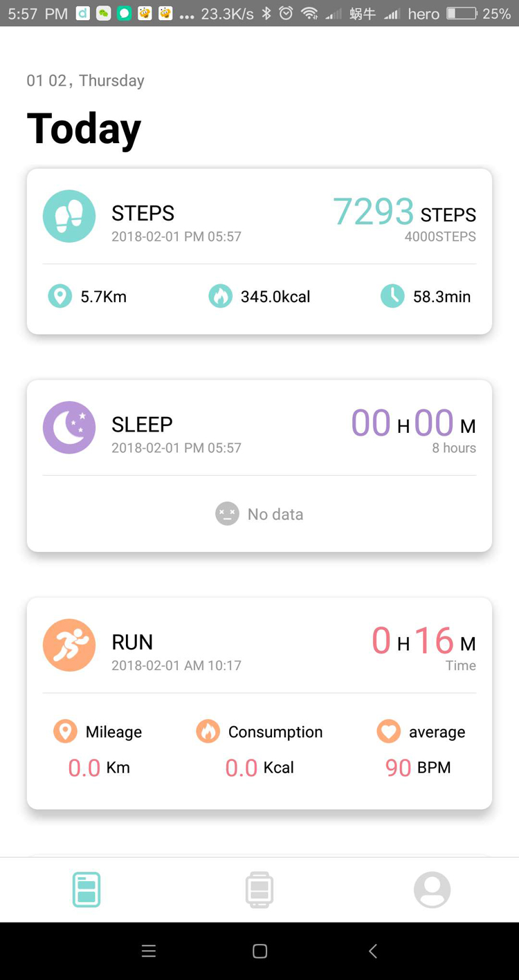Tap the flame icon beside 345.0kcal

[x=220, y=296]
